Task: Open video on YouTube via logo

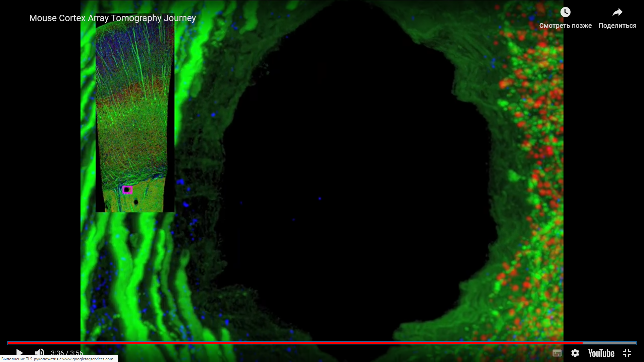Action: (601, 353)
